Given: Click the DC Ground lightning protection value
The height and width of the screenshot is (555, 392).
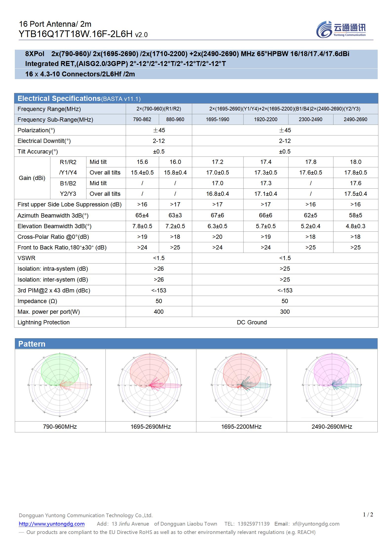Looking at the screenshot, I should pos(252,322).
